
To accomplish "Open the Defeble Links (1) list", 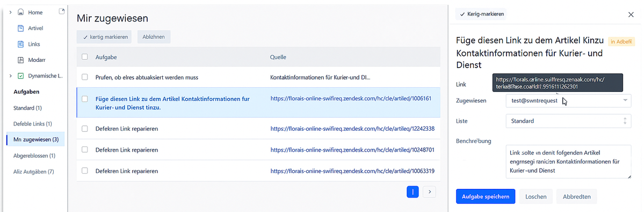I will (x=32, y=124).
